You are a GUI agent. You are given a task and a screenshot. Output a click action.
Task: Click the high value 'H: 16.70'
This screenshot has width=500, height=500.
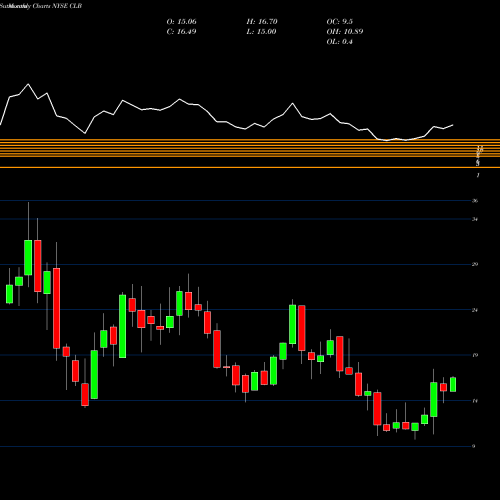pyautogui.click(x=262, y=22)
